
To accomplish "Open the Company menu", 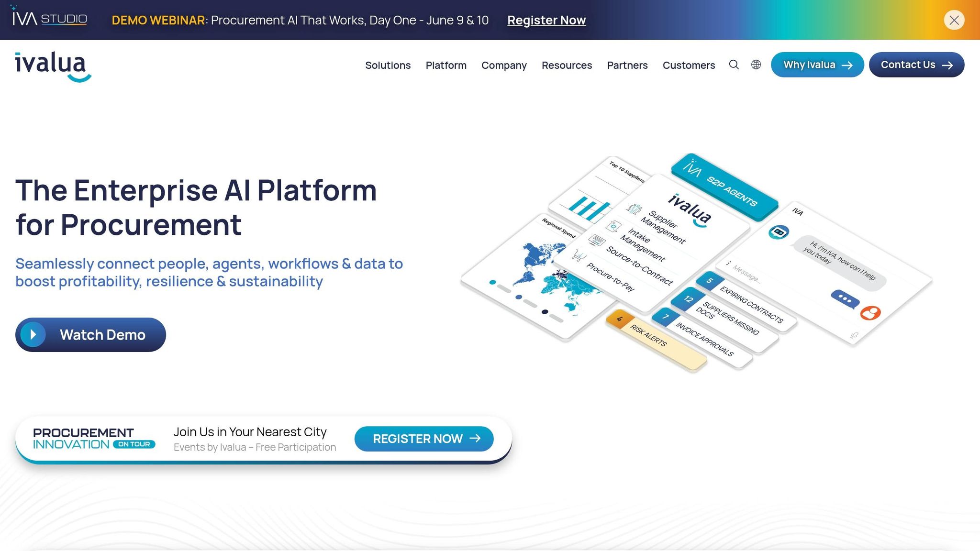I will click(504, 65).
